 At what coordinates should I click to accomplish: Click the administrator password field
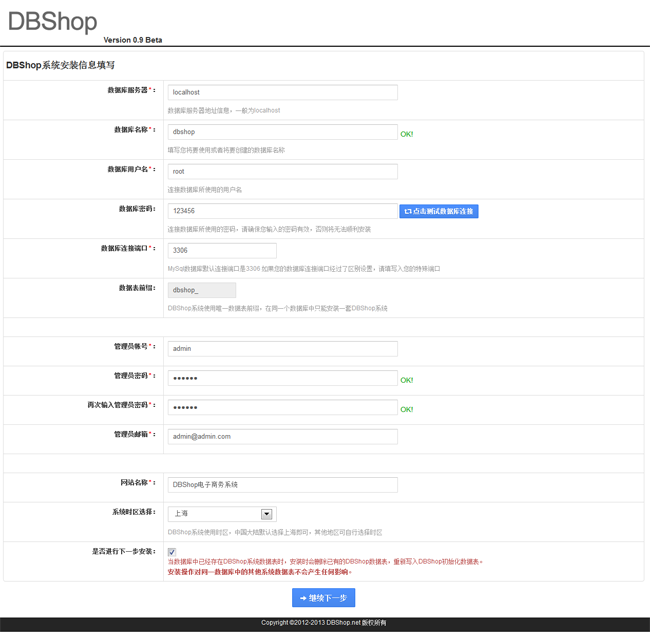[x=282, y=378]
